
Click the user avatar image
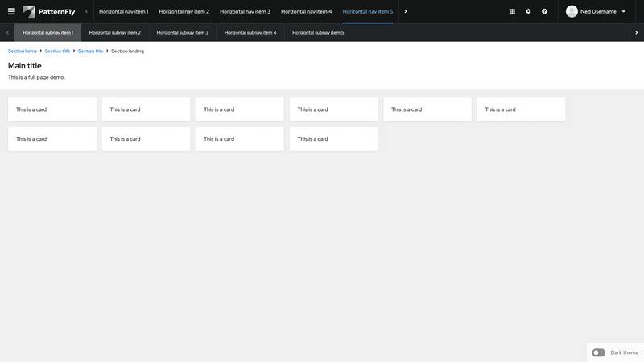point(572,11)
